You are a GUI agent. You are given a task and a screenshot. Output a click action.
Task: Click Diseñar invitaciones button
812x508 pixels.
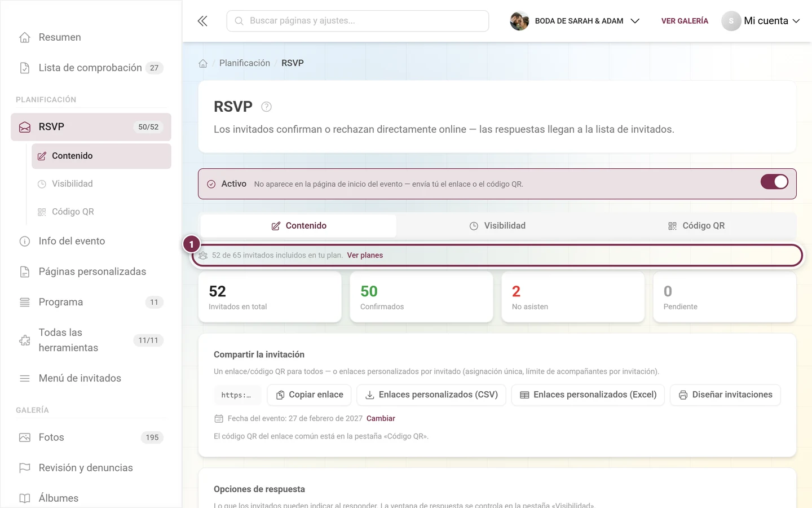pos(725,395)
